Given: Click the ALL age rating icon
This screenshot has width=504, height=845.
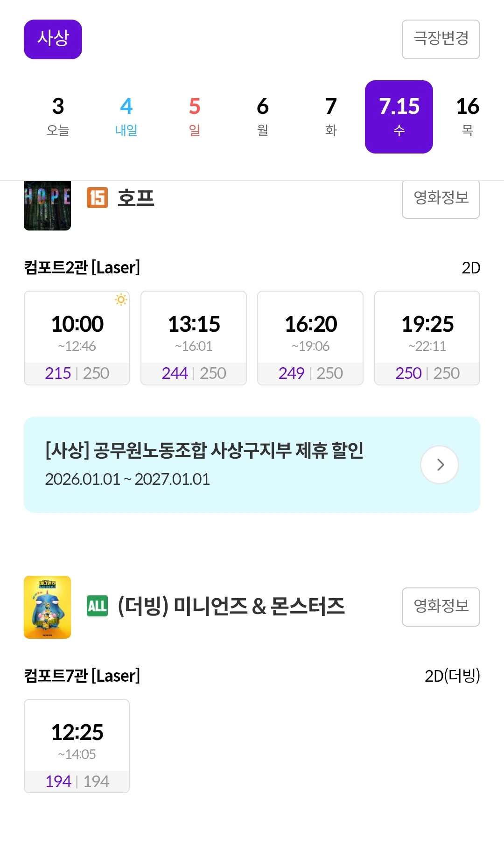Looking at the screenshot, I should [97, 606].
